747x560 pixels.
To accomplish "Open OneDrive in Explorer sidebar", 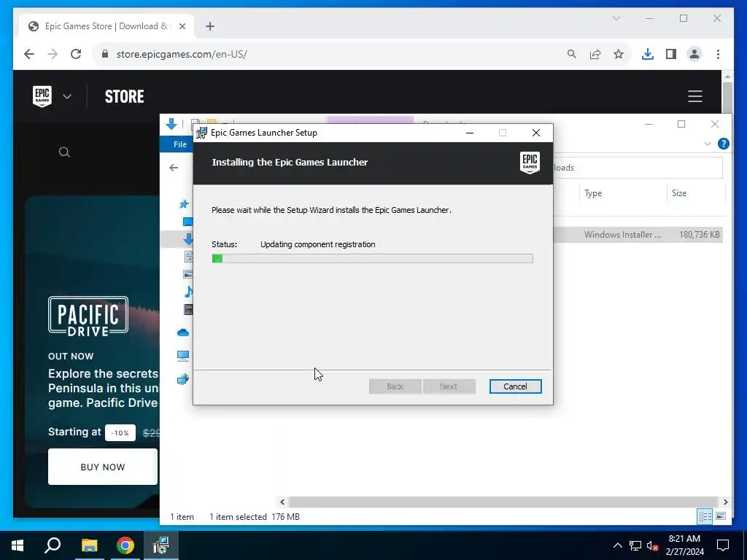I will 183,332.
